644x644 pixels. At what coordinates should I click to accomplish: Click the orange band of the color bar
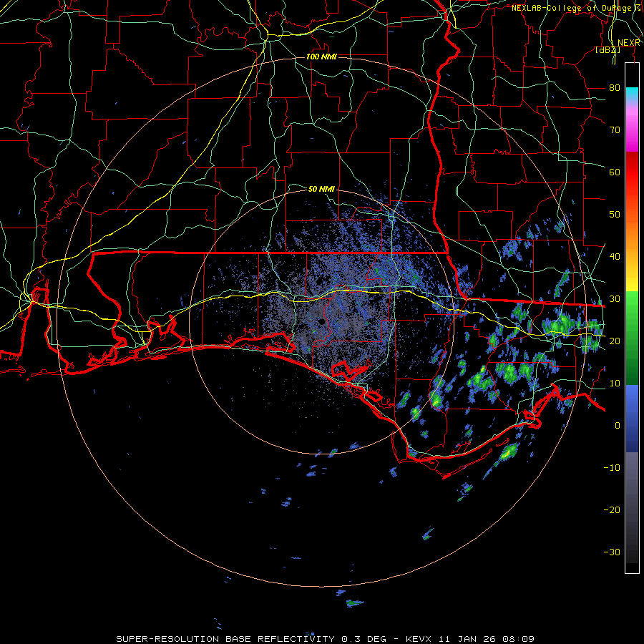pos(632,234)
